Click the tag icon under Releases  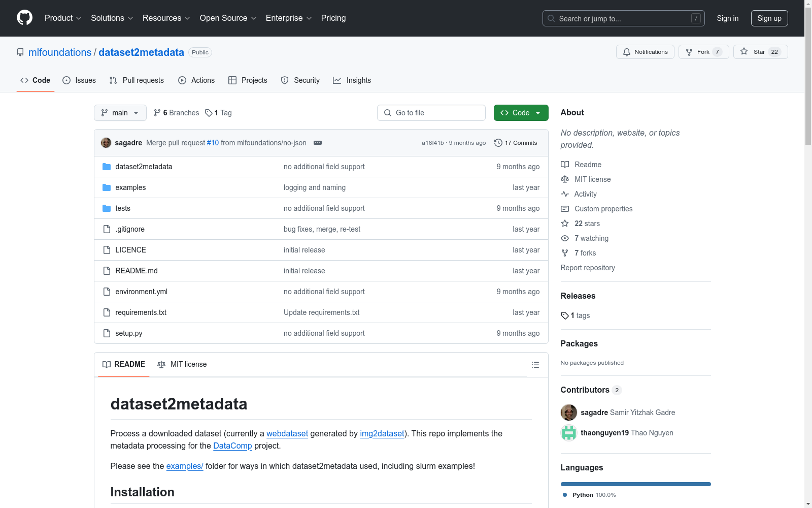565,315
